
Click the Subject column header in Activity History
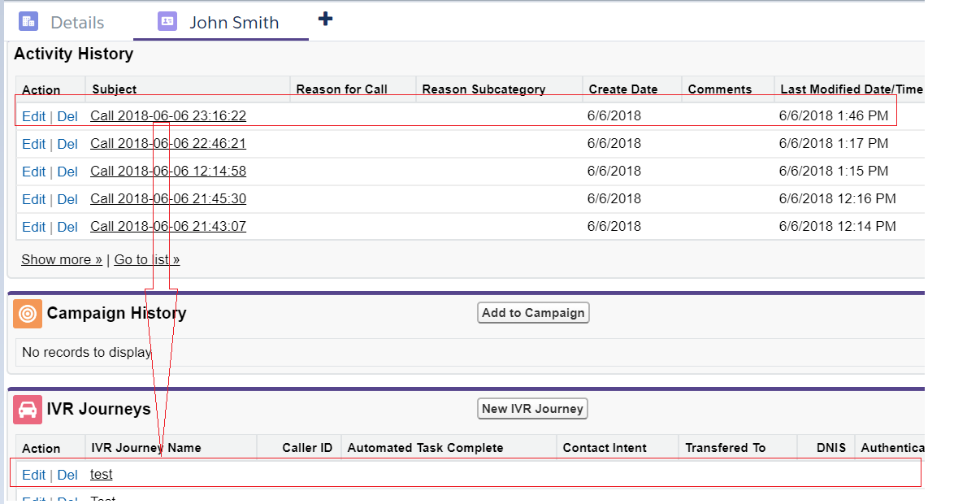pos(115,89)
